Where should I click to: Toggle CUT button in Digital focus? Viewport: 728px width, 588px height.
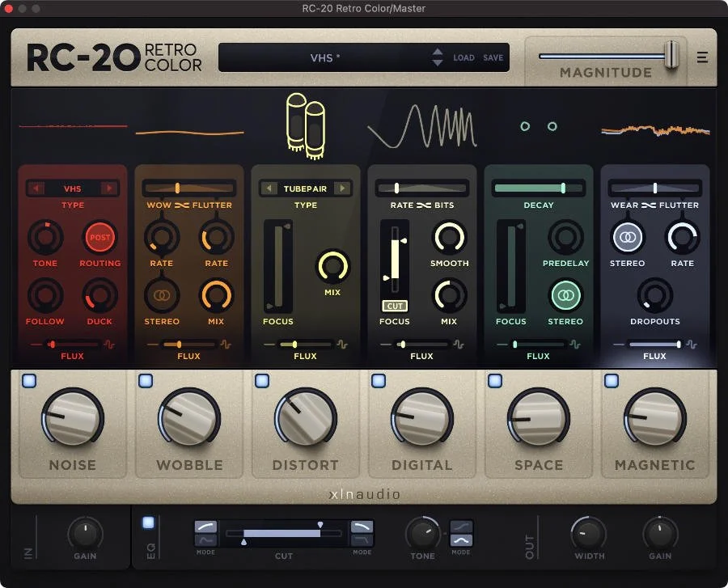click(395, 306)
